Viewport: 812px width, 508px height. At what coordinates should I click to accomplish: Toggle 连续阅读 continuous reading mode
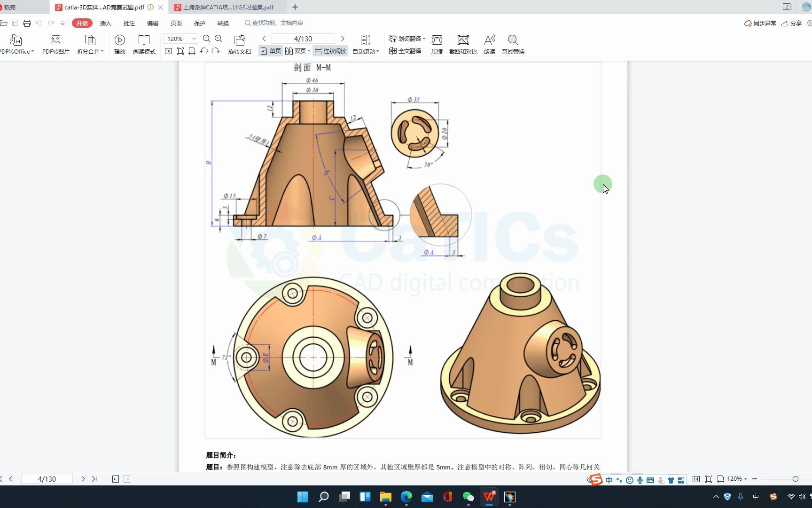click(x=329, y=51)
